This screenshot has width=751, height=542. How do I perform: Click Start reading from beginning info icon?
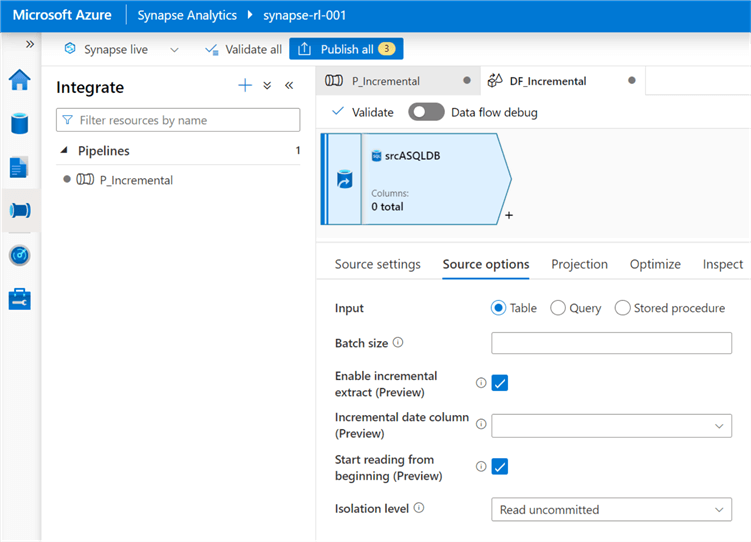point(481,466)
